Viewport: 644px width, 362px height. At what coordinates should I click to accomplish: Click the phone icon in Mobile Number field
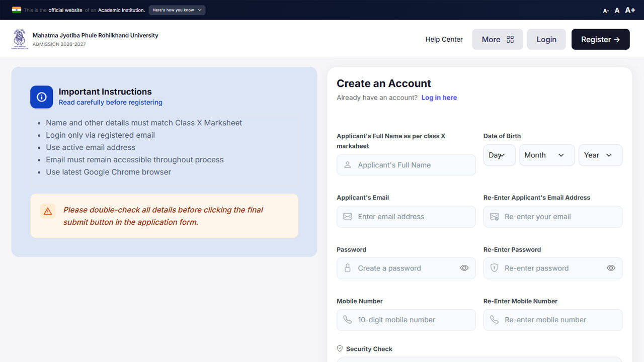pos(347,320)
